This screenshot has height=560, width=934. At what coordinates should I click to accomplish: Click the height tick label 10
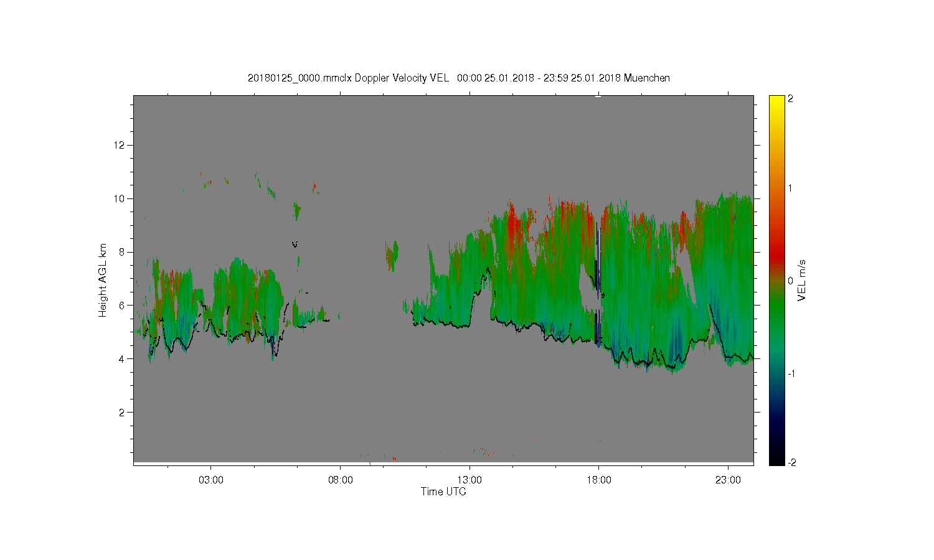click(120, 198)
